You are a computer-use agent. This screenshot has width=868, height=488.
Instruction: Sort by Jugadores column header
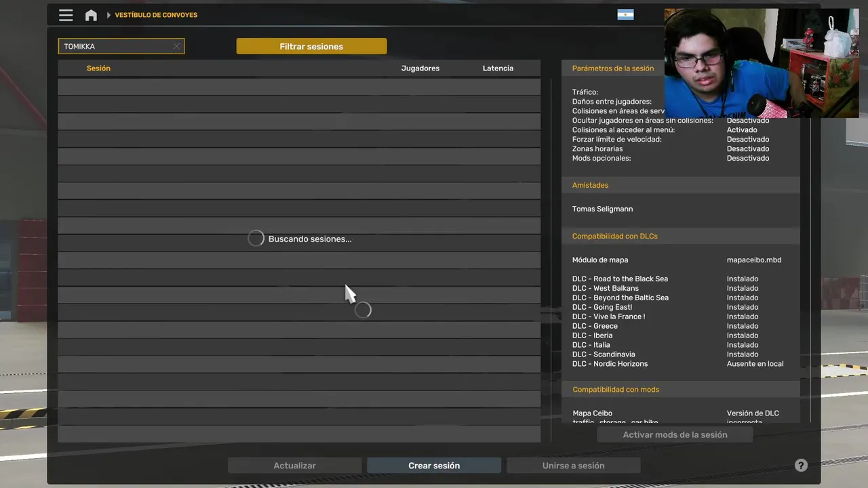(420, 68)
